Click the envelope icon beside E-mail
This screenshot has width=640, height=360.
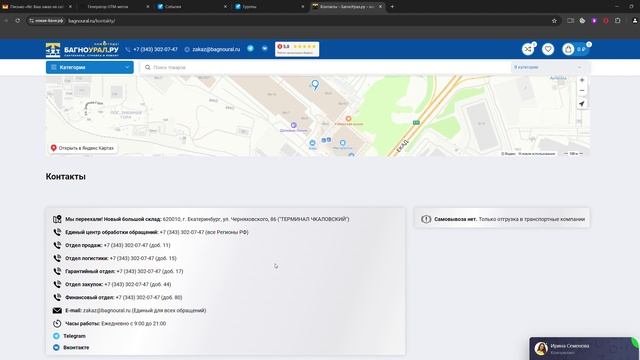click(57, 310)
